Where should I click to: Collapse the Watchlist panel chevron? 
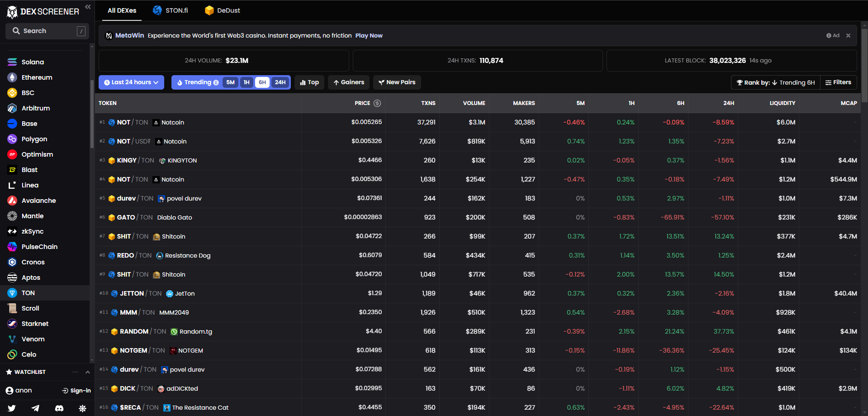coord(88,372)
